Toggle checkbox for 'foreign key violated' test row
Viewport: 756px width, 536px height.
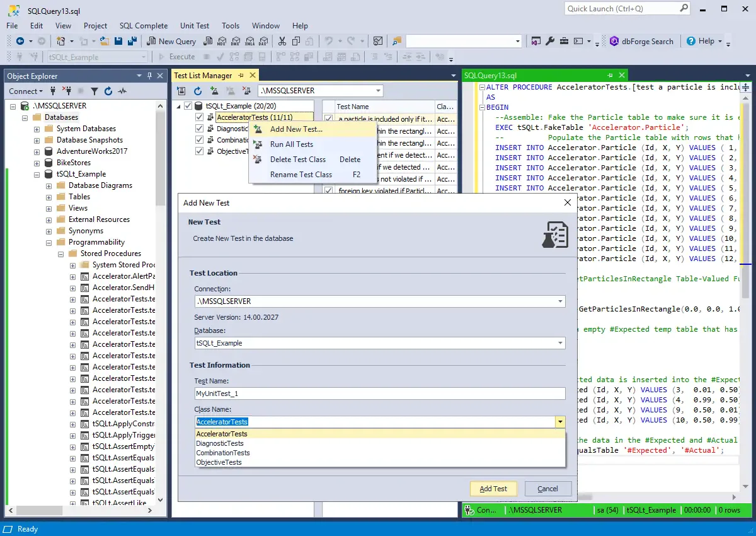click(328, 190)
